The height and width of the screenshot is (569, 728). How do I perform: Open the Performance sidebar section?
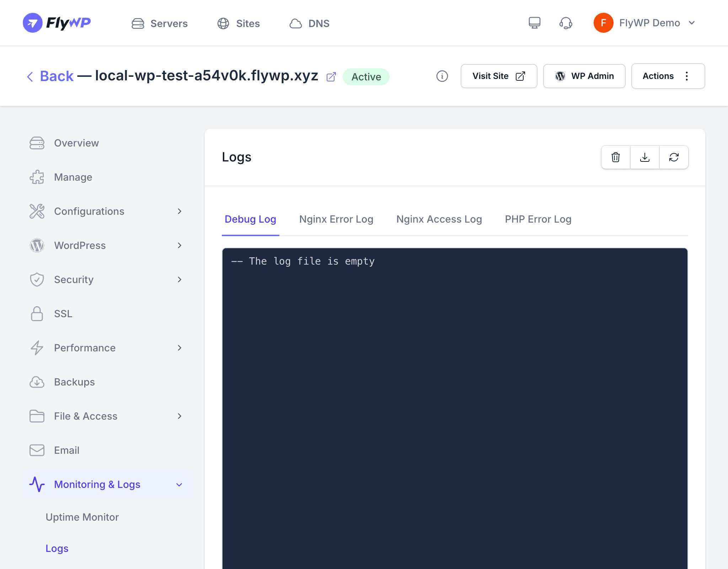click(108, 348)
